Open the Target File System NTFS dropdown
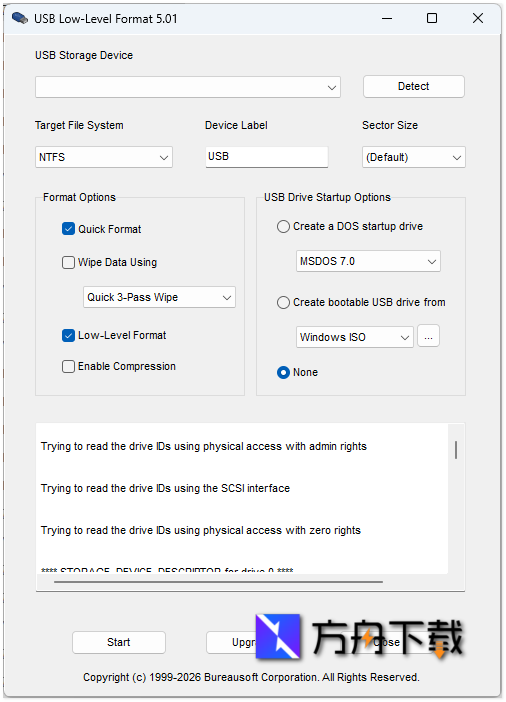506x702 pixels. pyautogui.click(x=103, y=157)
